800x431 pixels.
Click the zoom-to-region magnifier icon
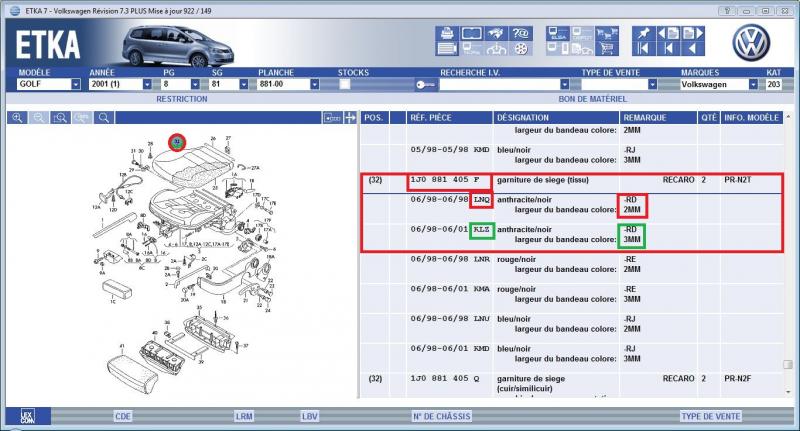(x=60, y=118)
